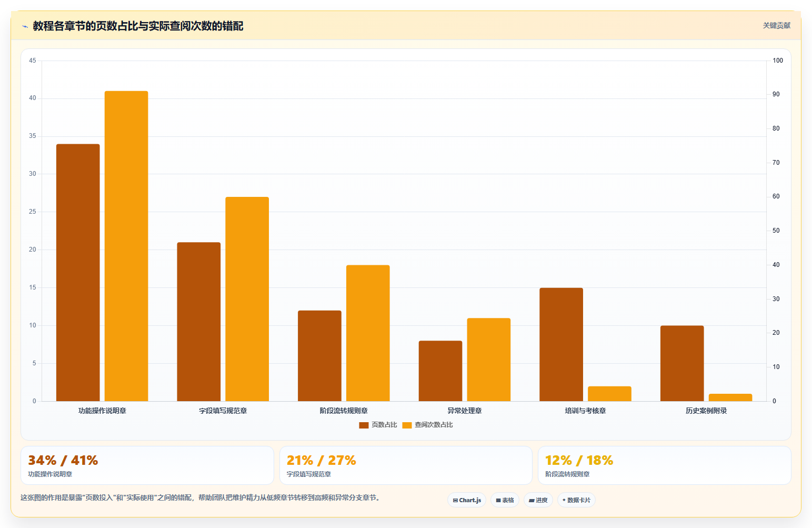Click the 字段填写规范章 caption in the second card
The width and height of the screenshot is (812, 528).
[x=309, y=474]
